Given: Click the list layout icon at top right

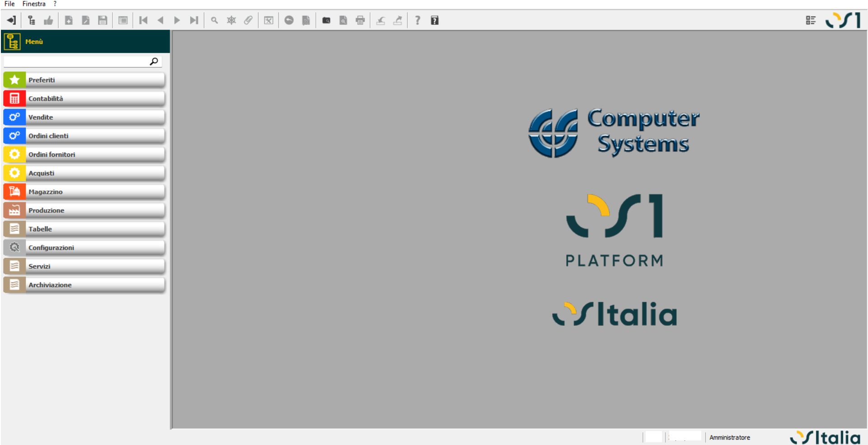Looking at the screenshot, I should [811, 20].
